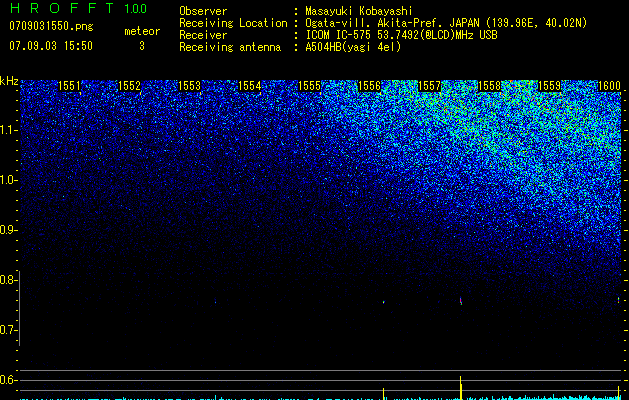Click the 1557 time marker
Viewport: 629px width, 400px height.
pos(430,86)
